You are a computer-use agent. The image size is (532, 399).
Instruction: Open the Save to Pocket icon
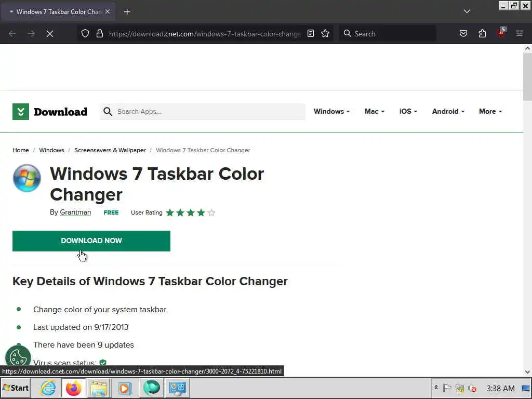pyautogui.click(x=463, y=33)
